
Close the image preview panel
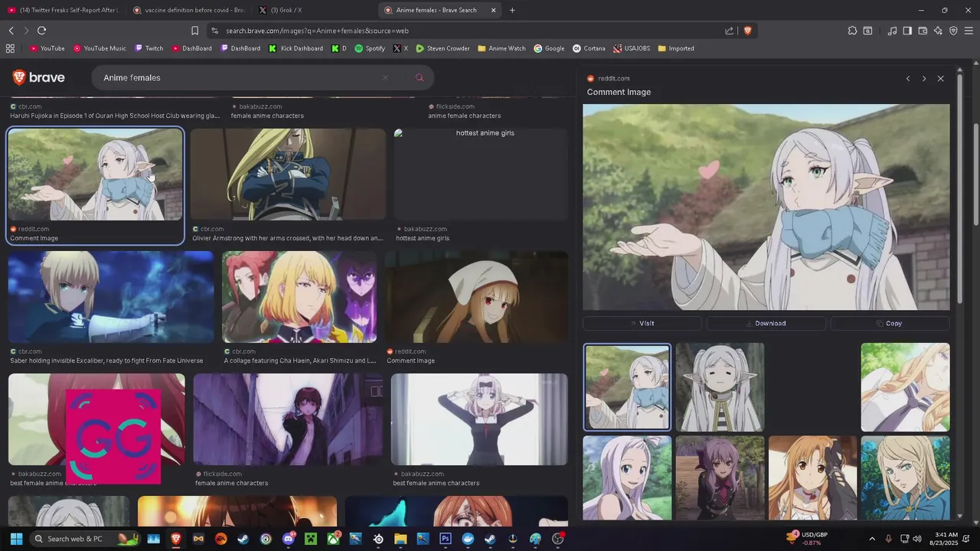(x=941, y=79)
